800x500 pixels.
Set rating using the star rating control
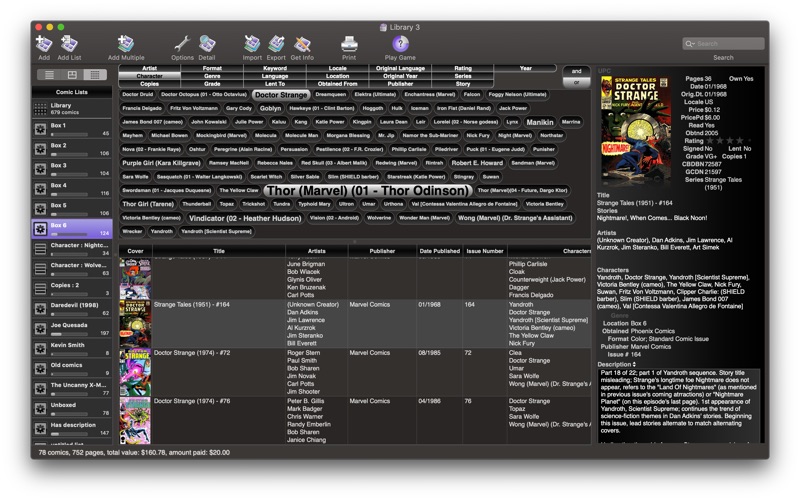coord(728,141)
